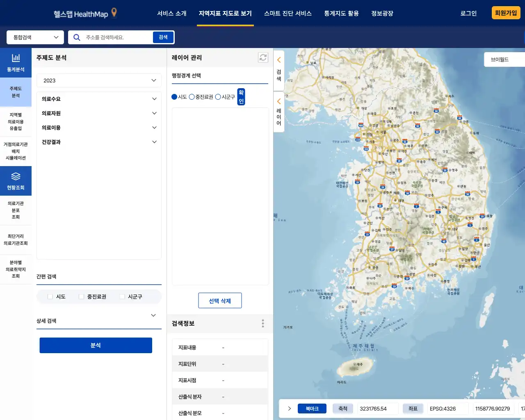Click the 분석 analysis button
The width and height of the screenshot is (525, 420).
(96, 345)
